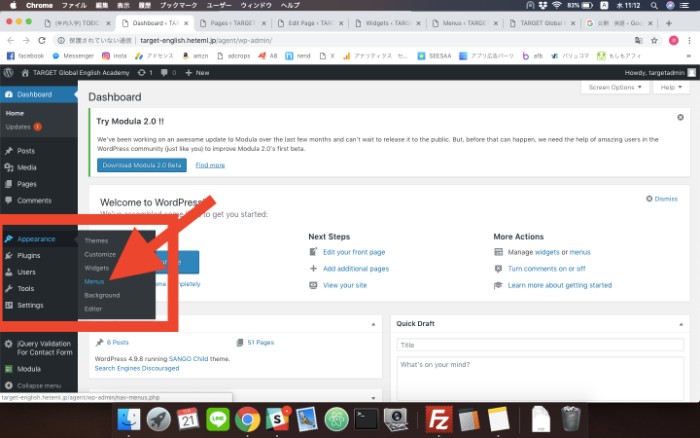Collapse the admin sidebar menu
Image resolution: width=700 pixels, height=438 pixels.
pos(38,386)
